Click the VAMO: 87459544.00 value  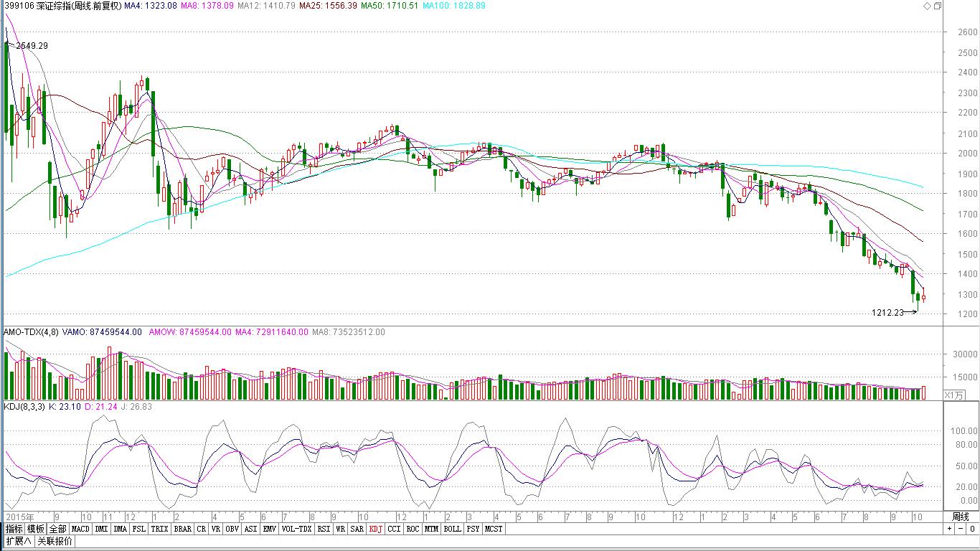pos(102,332)
